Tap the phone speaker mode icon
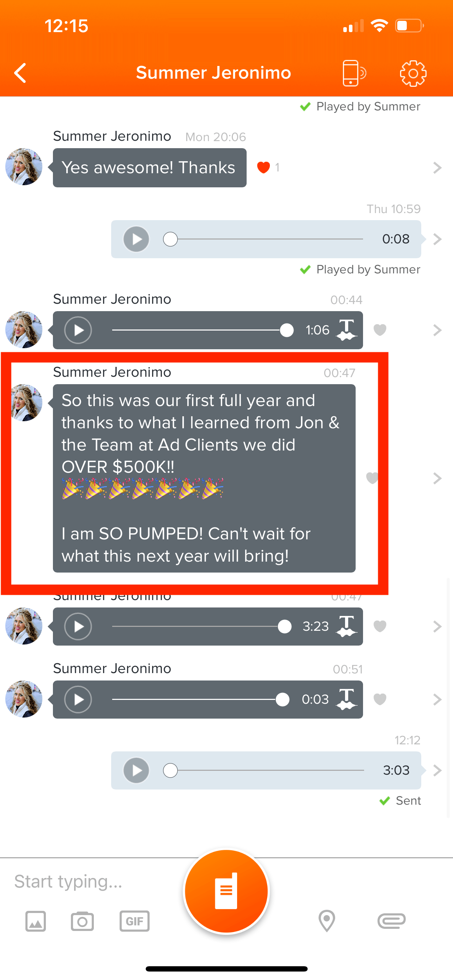The width and height of the screenshot is (453, 980). (354, 73)
